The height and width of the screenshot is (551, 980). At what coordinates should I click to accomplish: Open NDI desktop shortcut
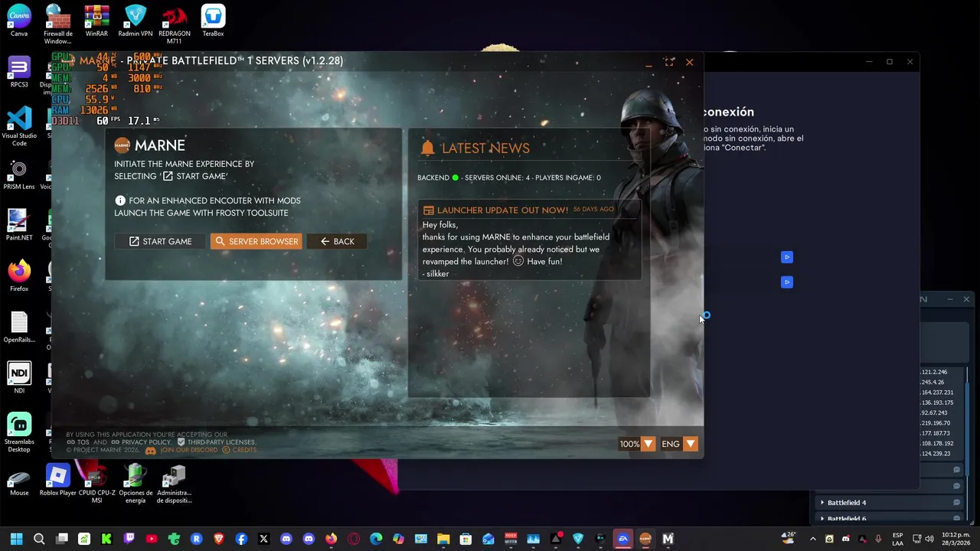(19, 379)
